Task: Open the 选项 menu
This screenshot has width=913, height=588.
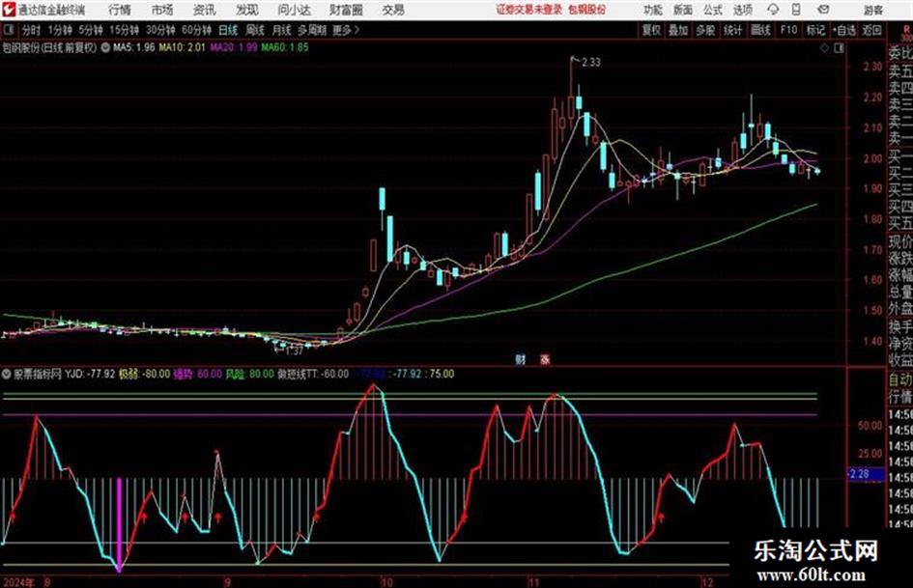Action: [x=742, y=10]
